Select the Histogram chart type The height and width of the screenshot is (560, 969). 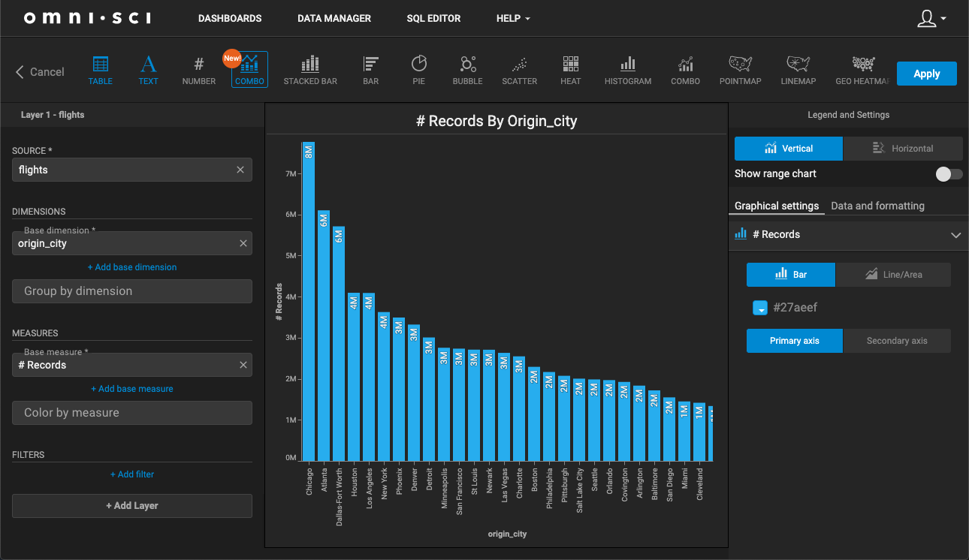click(x=628, y=71)
